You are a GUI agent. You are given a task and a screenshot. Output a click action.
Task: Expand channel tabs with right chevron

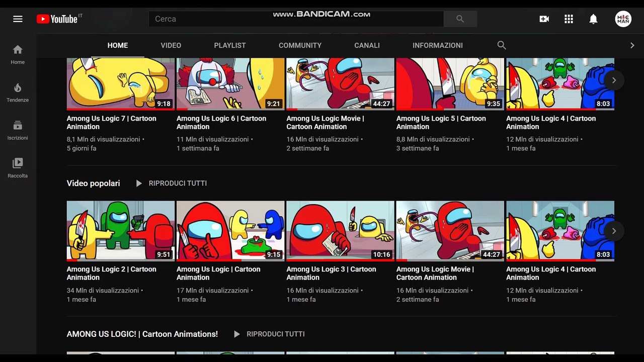632,45
